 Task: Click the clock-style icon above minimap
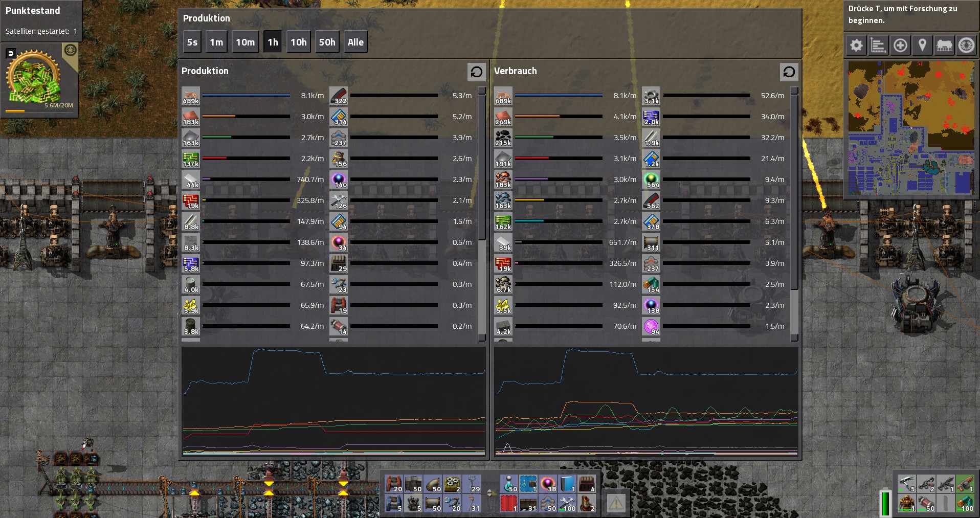pyautogui.click(x=966, y=46)
